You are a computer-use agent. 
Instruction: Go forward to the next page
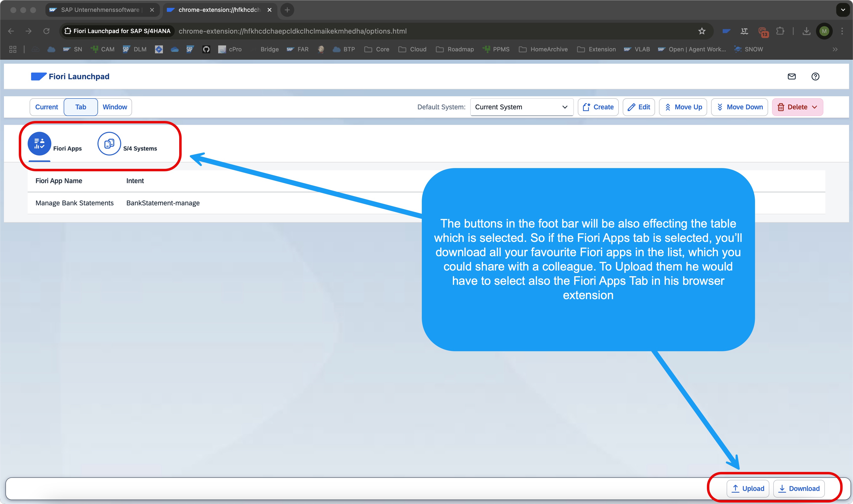(x=29, y=31)
